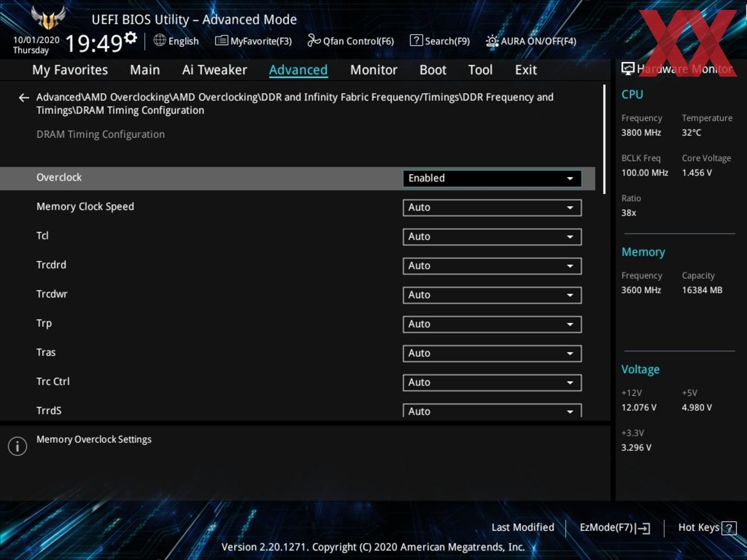Click the DRAM Timing Configuration heading
This screenshot has height=560, width=747.
[x=101, y=134]
